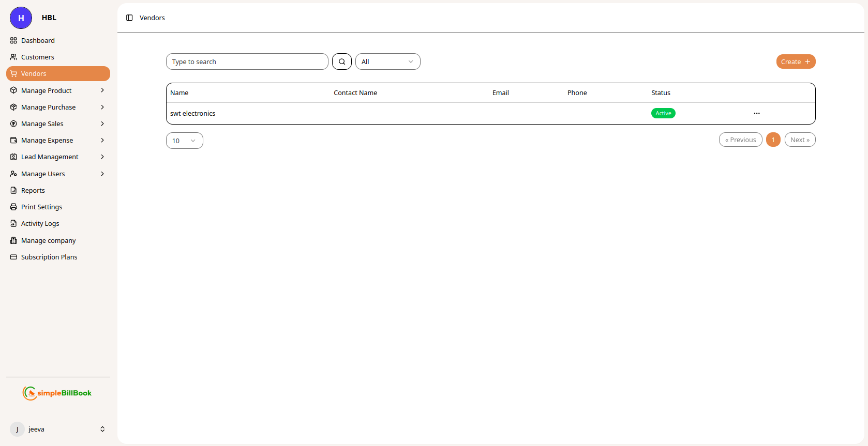Expand the Manage Sales section
Image resolution: width=868 pixels, height=446 pixels.
[57, 124]
